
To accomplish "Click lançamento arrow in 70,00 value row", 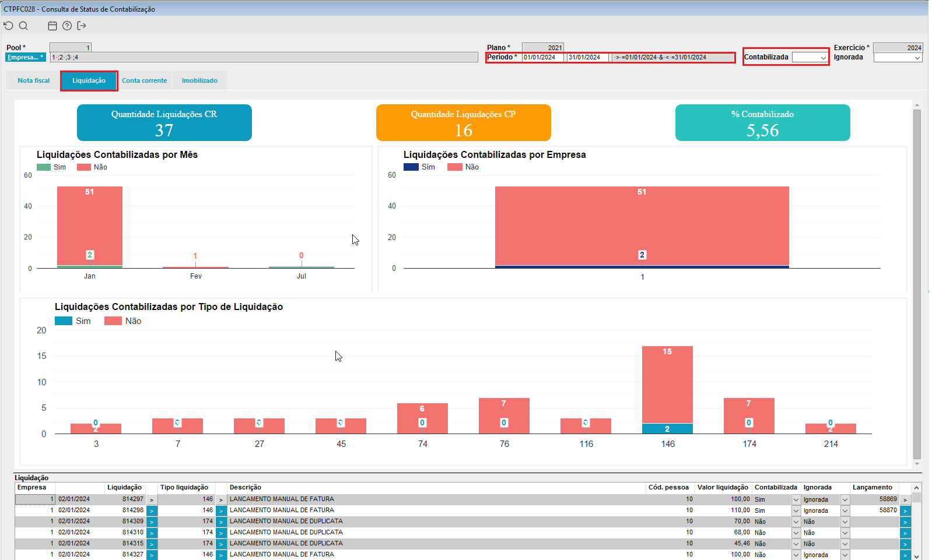I will click(x=905, y=522).
